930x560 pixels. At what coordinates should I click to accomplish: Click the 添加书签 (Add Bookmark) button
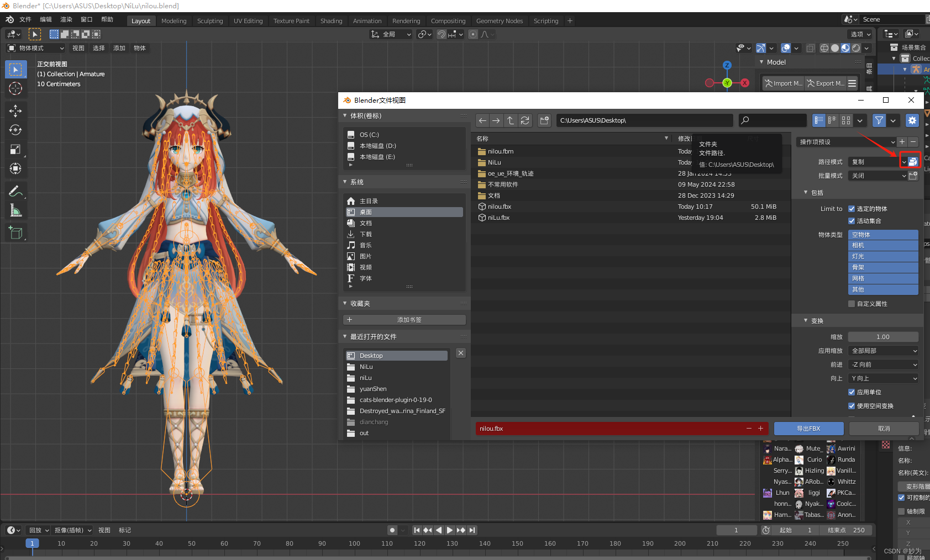pyautogui.click(x=404, y=320)
